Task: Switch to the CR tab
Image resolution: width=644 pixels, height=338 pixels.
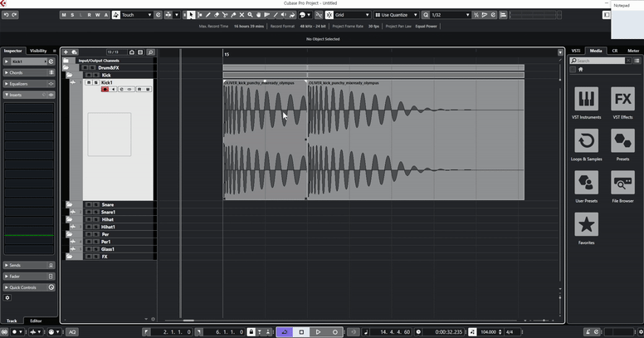Action: [615, 51]
